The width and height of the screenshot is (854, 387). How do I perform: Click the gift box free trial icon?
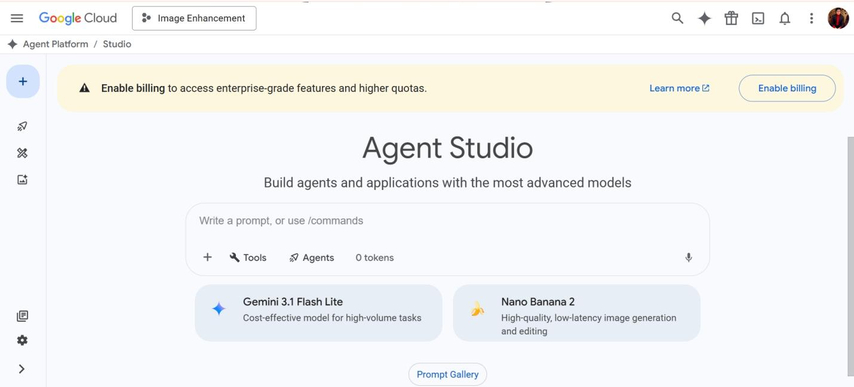[731, 19]
